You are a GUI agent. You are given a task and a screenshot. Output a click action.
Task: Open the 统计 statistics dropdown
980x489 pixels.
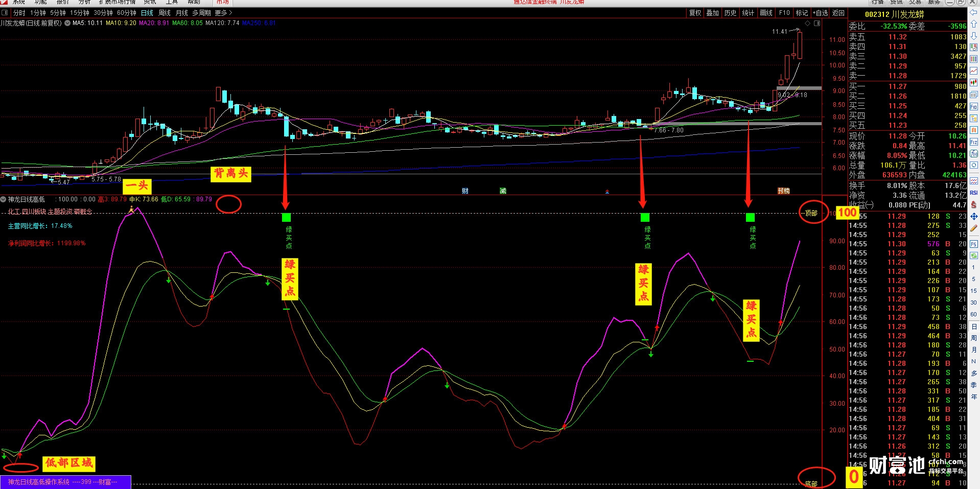748,13
